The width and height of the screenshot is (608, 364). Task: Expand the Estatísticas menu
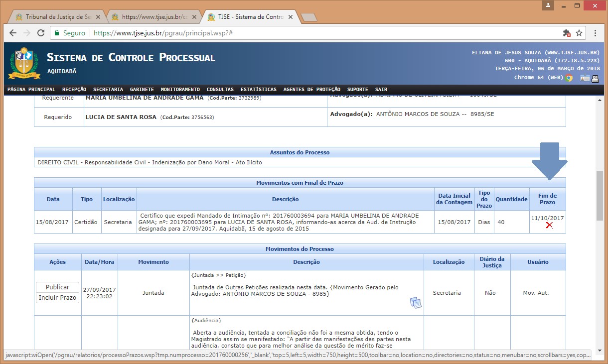point(258,90)
